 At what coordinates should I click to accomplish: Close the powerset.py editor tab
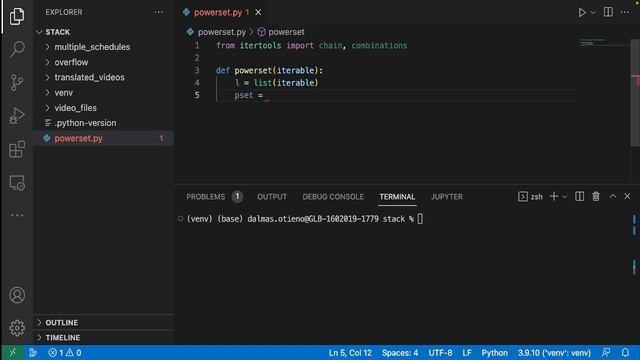(258, 12)
